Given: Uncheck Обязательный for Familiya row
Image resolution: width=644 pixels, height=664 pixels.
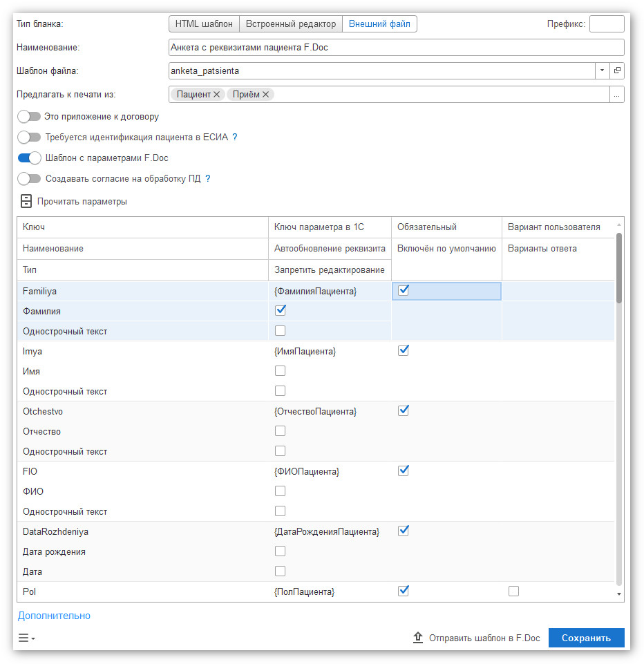Looking at the screenshot, I should point(404,290).
